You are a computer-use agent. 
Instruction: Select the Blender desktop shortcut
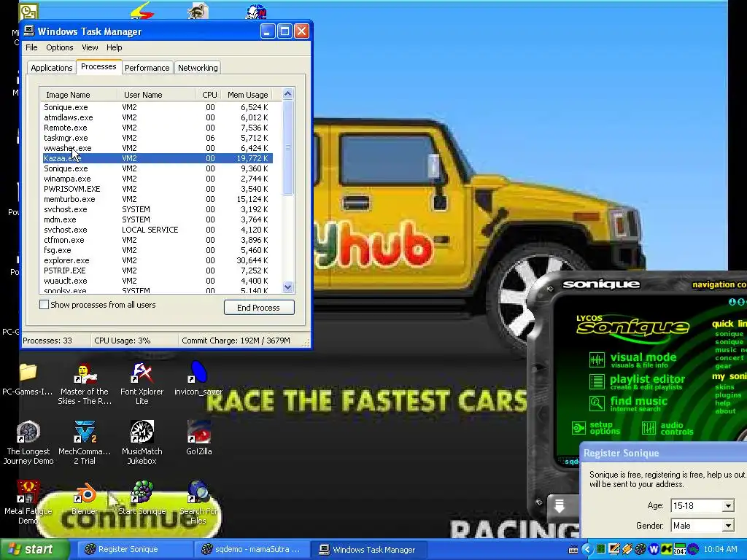(85, 498)
